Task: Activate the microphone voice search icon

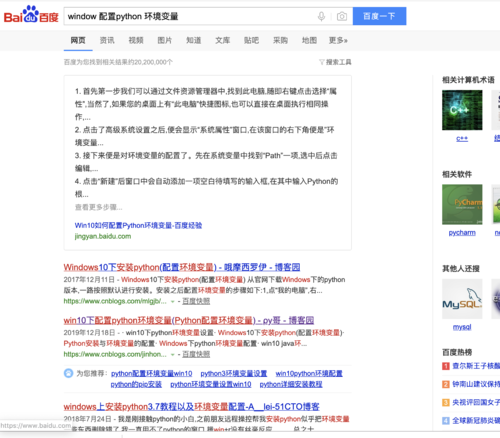Action: (x=321, y=16)
